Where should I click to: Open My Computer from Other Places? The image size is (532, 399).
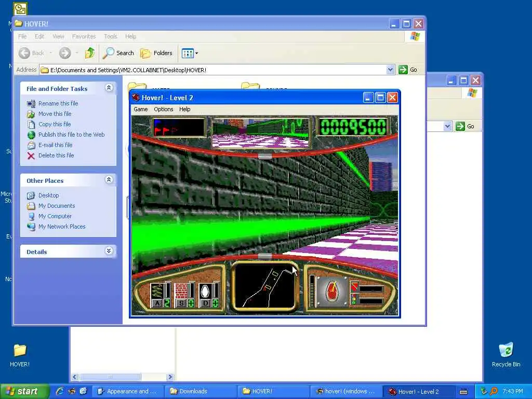[55, 216]
